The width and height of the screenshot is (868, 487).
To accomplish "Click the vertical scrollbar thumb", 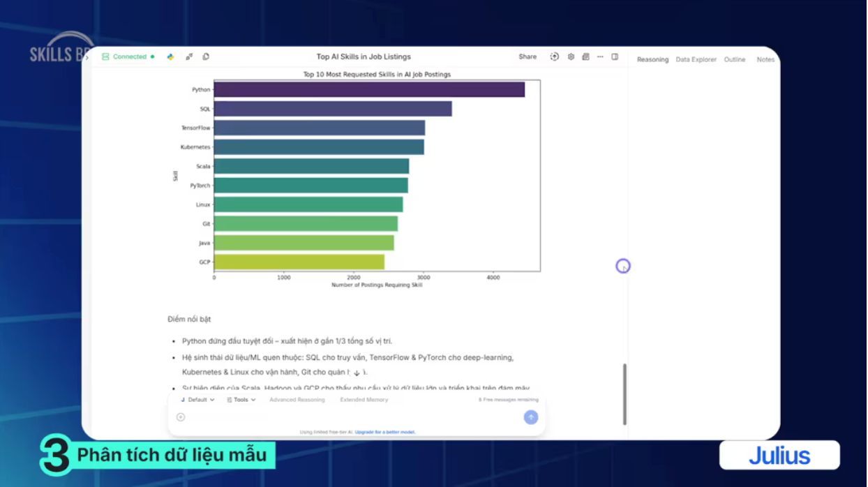I will click(x=624, y=394).
